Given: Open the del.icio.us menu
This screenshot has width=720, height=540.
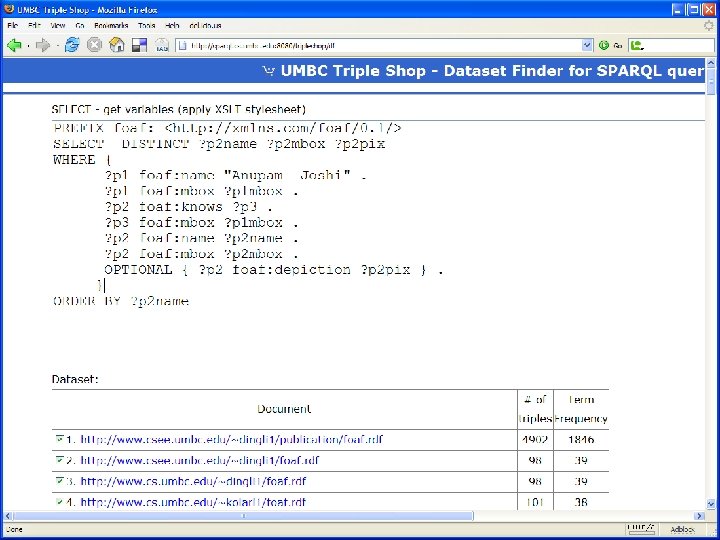Looking at the screenshot, I should (205, 26).
